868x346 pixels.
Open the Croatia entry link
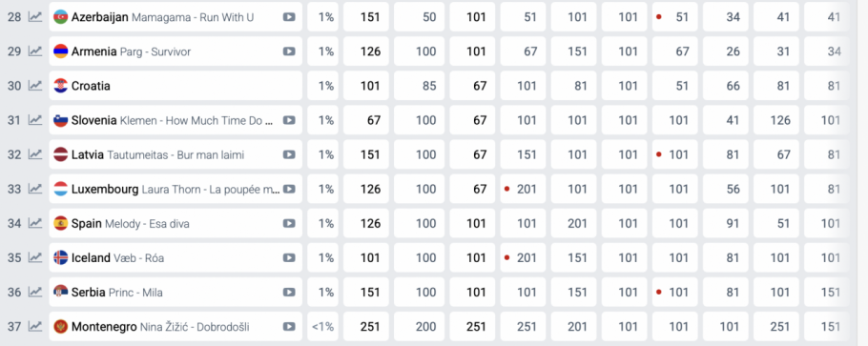pos(91,86)
